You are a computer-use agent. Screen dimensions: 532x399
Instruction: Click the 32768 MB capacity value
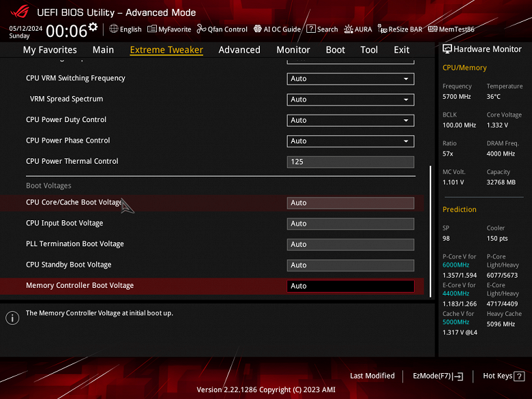coord(501,182)
